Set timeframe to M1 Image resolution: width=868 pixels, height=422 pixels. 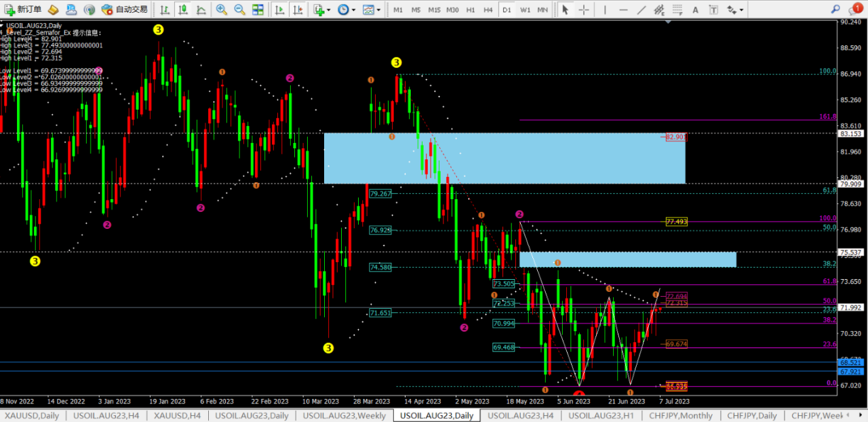point(398,9)
